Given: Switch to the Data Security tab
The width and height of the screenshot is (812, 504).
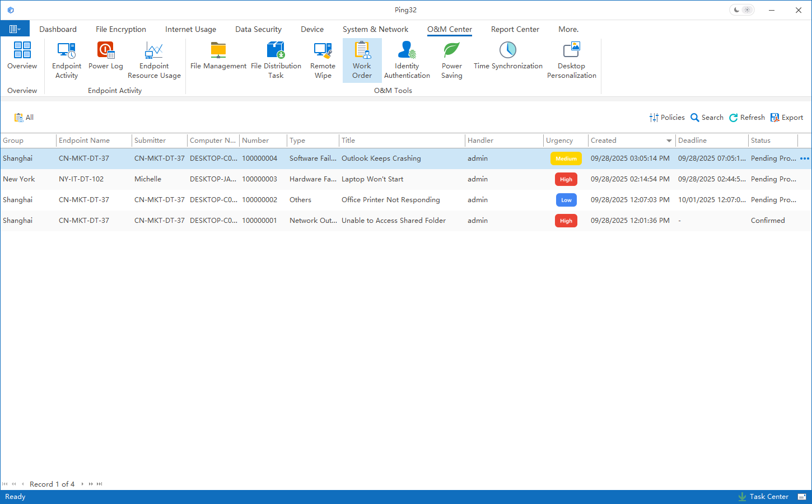Looking at the screenshot, I should 258,29.
